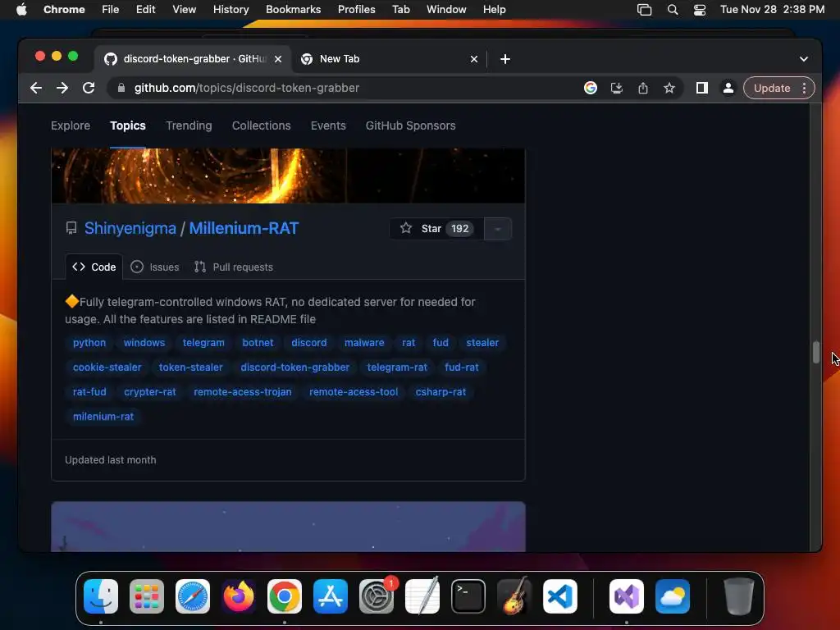Click the malware topic tag
The image size is (840, 630).
point(364,343)
